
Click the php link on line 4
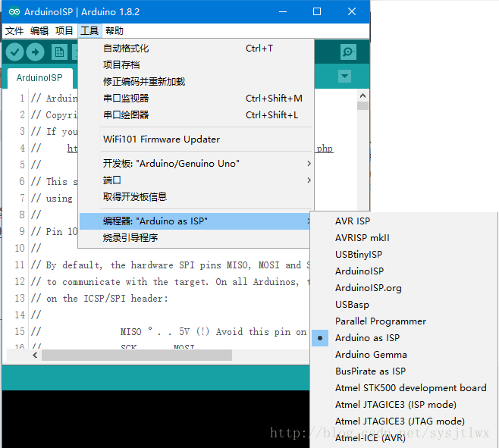coord(325,149)
